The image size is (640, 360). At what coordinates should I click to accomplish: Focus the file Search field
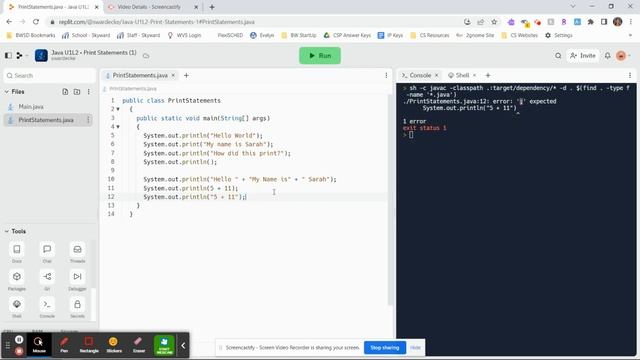pos(49,76)
